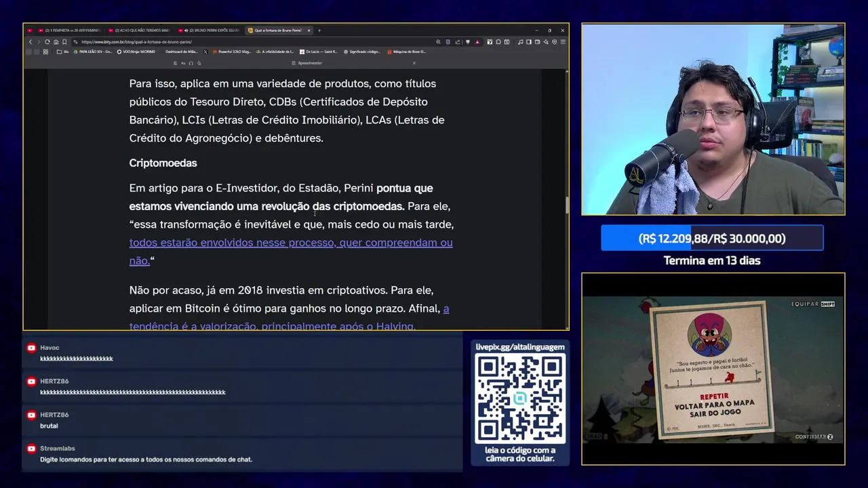Toggle the browser sidebar panel icon

528,42
